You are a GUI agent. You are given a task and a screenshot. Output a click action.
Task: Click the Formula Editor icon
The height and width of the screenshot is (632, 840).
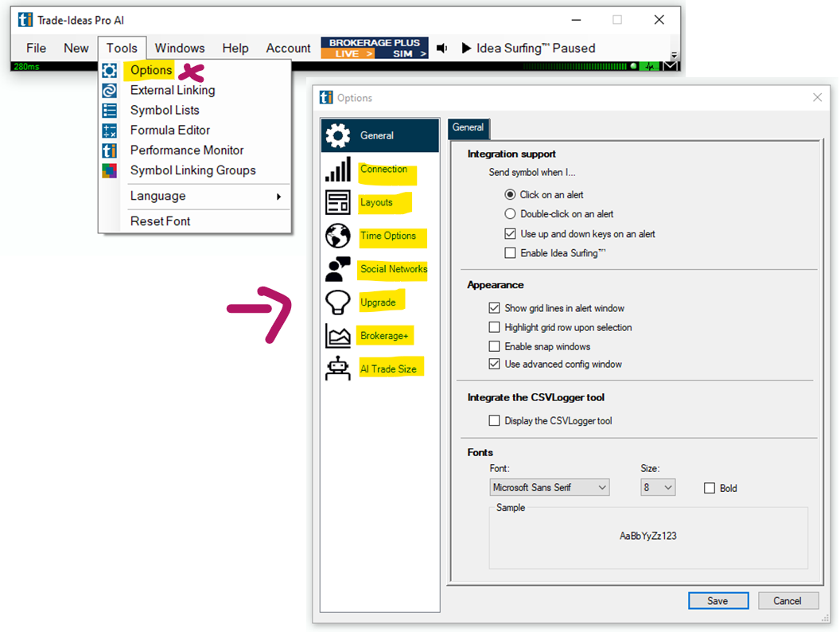pos(109,131)
